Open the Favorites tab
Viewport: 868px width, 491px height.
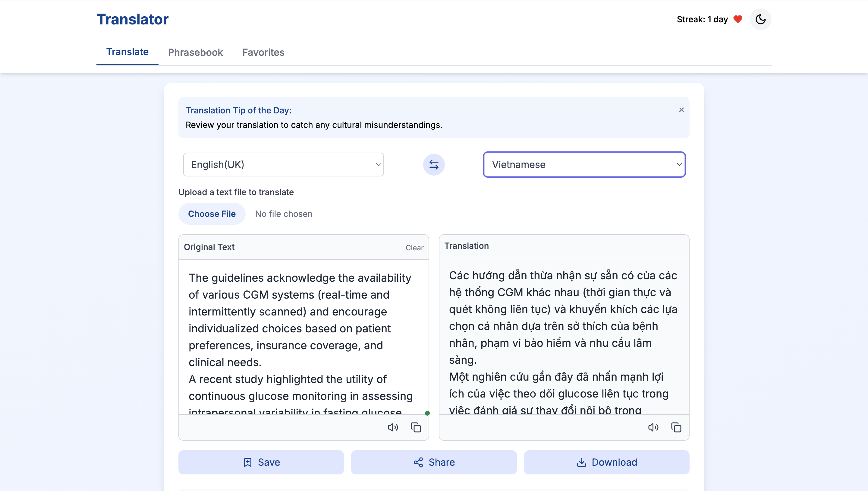tap(263, 52)
